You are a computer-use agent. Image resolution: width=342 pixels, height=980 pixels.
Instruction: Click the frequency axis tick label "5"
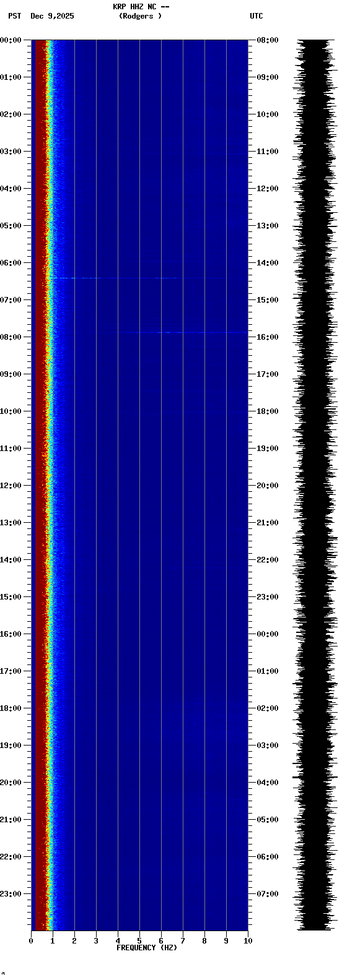tap(139, 941)
